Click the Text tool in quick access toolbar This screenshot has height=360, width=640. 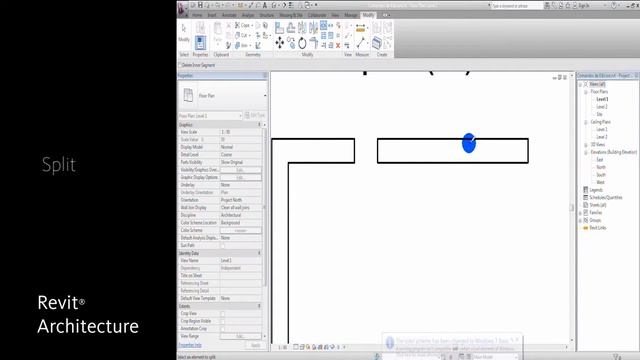point(264,5)
